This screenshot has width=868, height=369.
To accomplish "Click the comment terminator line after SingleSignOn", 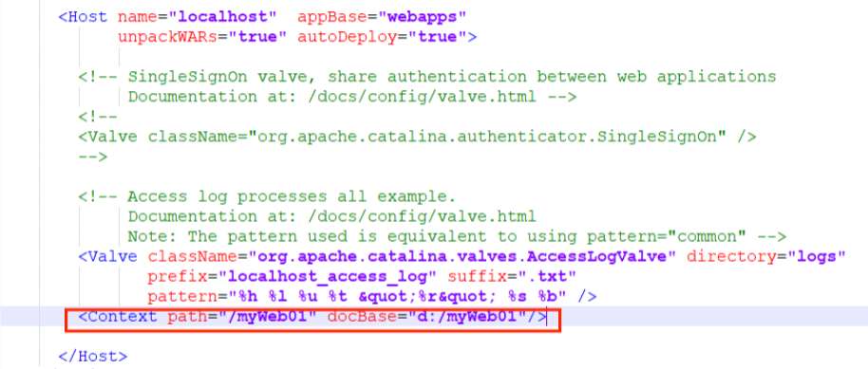I will (x=92, y=157).
